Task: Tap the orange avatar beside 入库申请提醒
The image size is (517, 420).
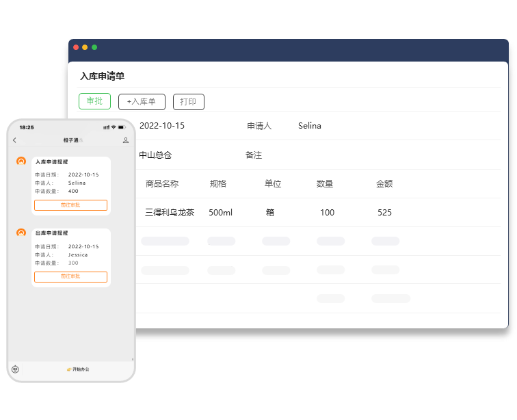Action: 21,161
